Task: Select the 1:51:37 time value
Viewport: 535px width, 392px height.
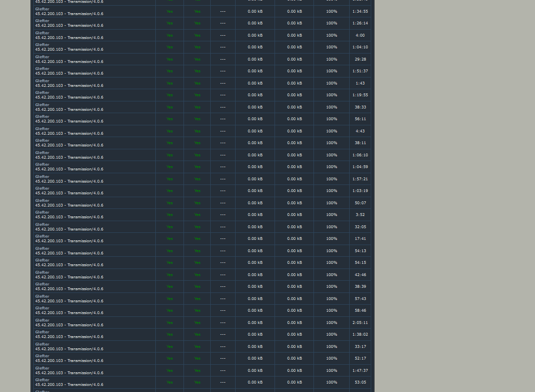Action: pos(360,71)
